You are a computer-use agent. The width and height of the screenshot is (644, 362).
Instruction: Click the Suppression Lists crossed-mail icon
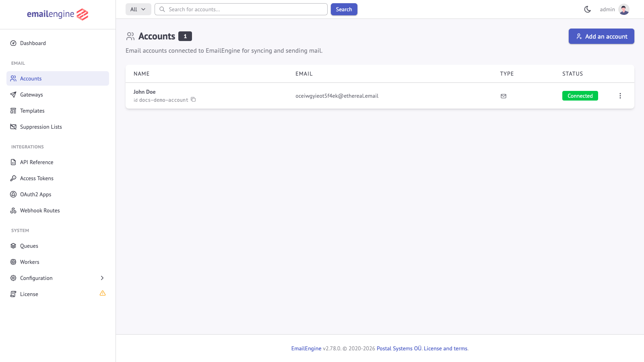tap(13, 127)
